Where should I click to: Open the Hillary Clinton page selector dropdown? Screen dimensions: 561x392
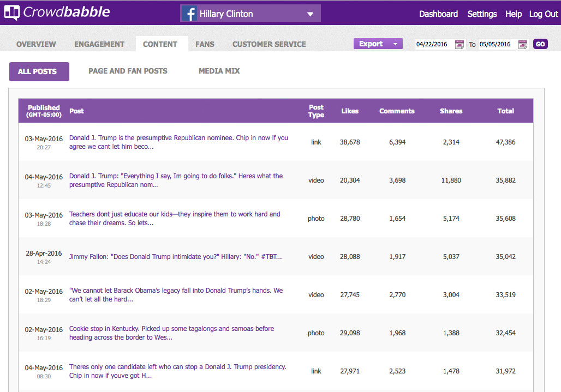[x=250, y=14]
